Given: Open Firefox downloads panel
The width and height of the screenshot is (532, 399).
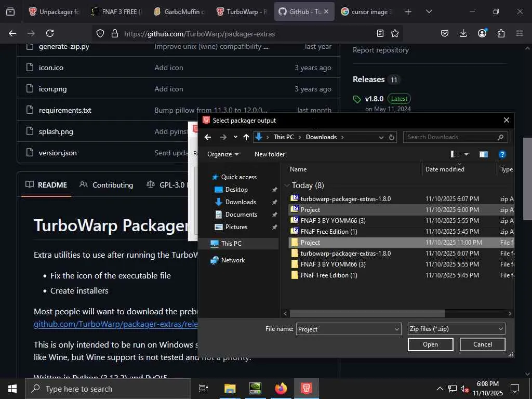Looking at the screenshot, I should pyautogui.click(x=463, y=33).
